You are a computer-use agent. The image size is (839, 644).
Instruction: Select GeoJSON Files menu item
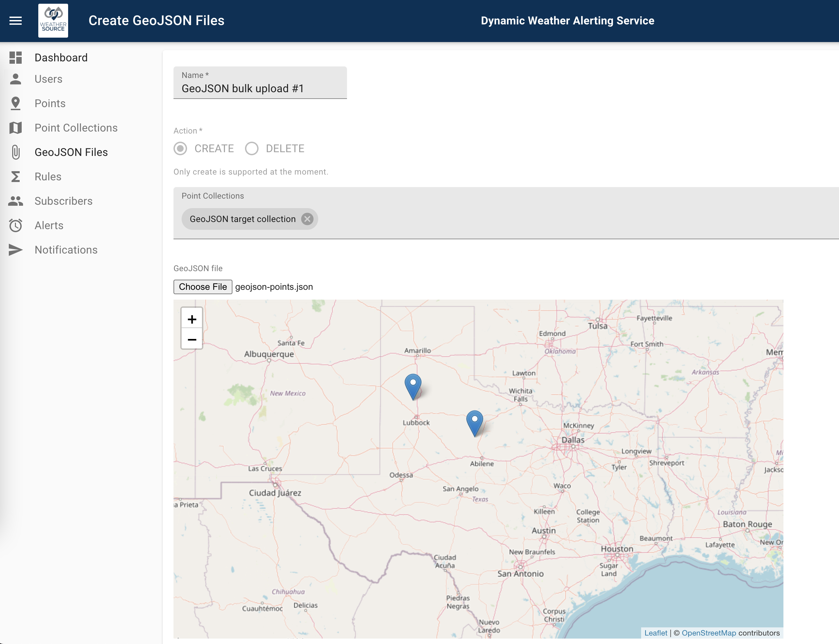[71, 152]
